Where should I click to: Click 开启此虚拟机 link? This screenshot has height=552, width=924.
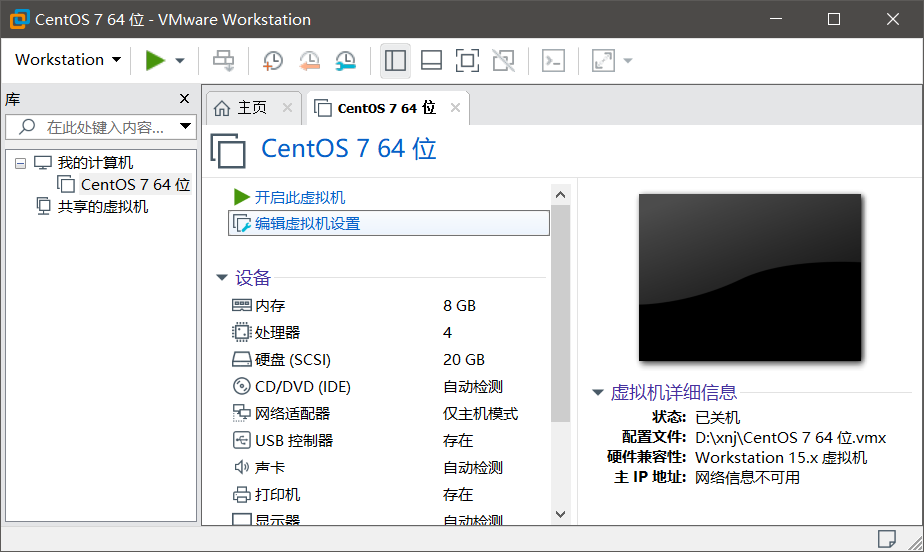[300, 197]
